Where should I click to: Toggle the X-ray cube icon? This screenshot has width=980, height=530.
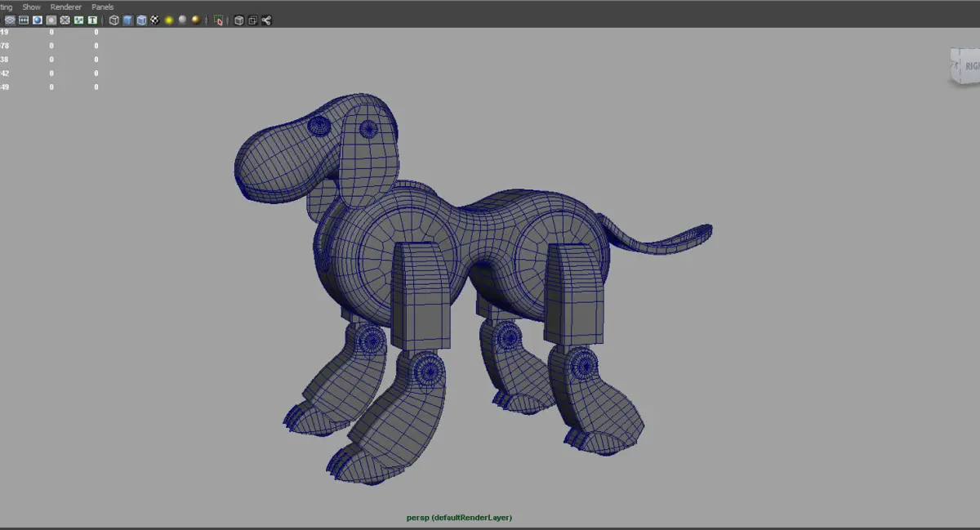238,20
